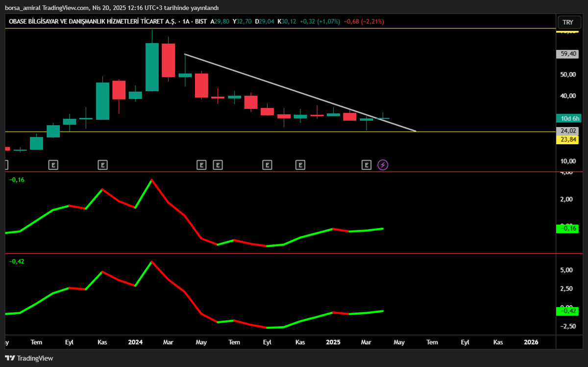Click the BIST exchange label
The image size is (588, 367).
(x=201, y=22)
